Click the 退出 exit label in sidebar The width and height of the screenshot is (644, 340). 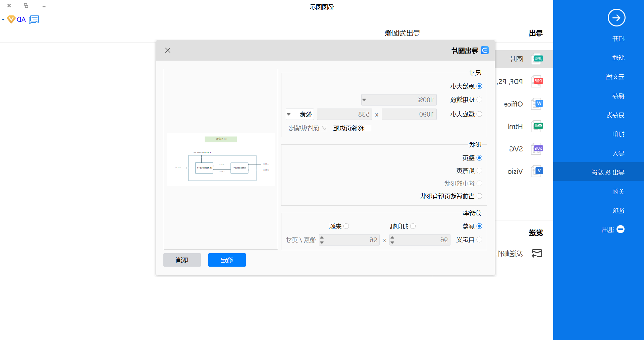[608, 230]
